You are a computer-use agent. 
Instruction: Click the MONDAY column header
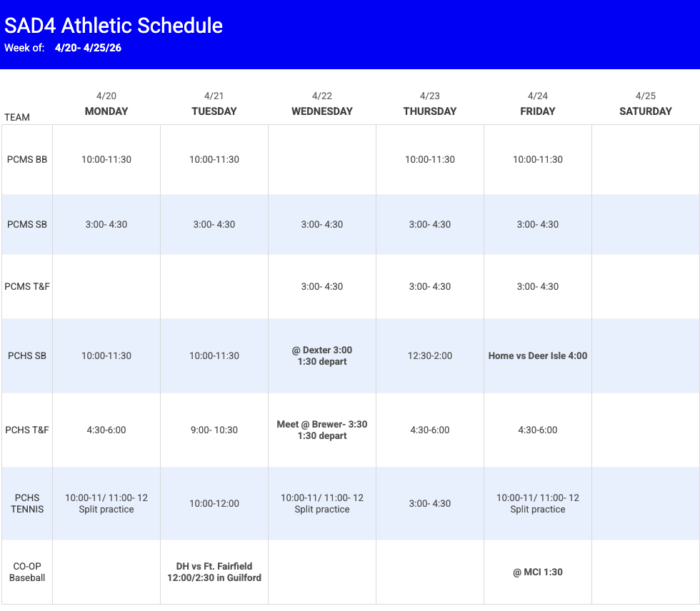point(106,111)
